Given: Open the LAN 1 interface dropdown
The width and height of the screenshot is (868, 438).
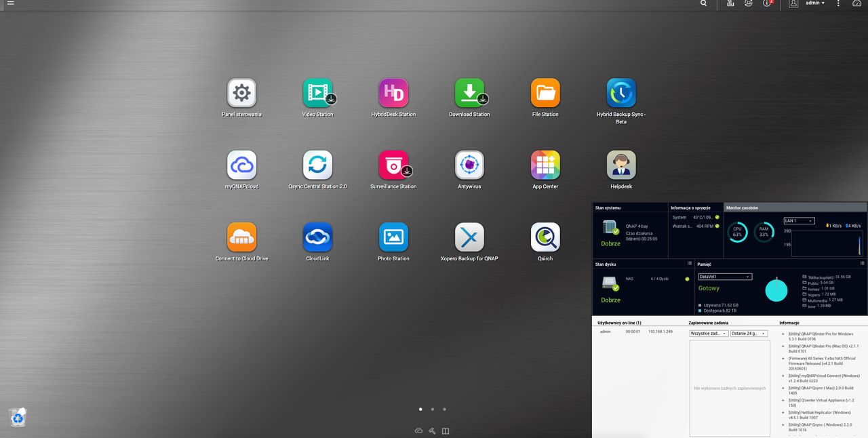Looking at the screenshot, I should coord(799,220).
